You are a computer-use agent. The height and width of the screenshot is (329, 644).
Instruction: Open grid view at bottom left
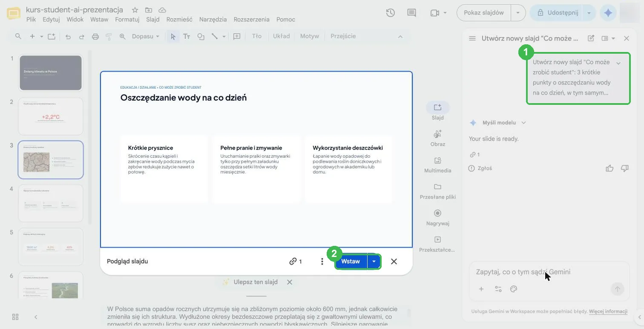15,317
